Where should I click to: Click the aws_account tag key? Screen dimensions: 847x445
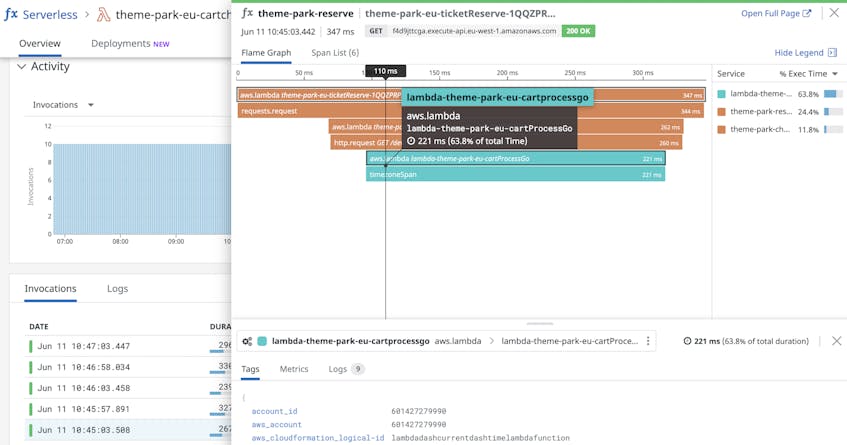[x=277, y=424]
